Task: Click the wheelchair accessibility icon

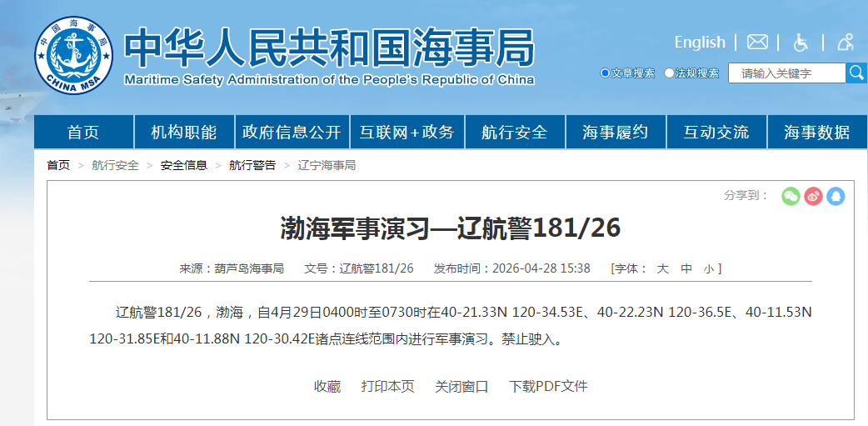Action: pos(801,42)
